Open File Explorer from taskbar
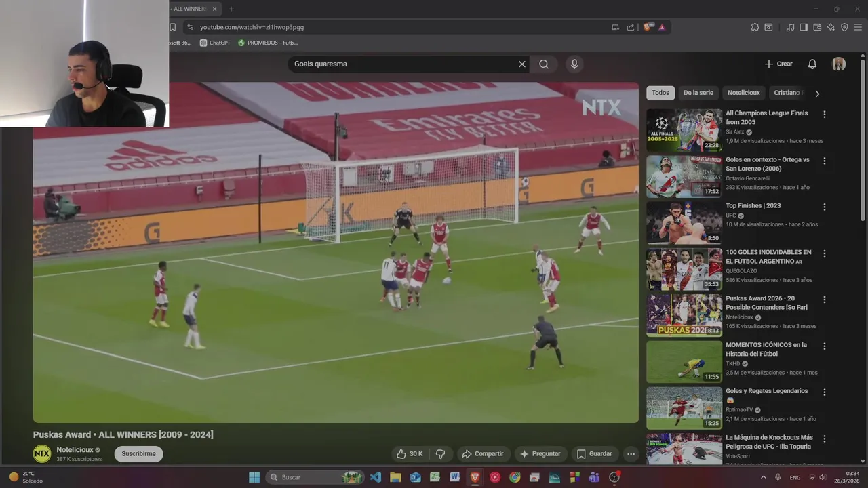 click(x=395, y=477)
